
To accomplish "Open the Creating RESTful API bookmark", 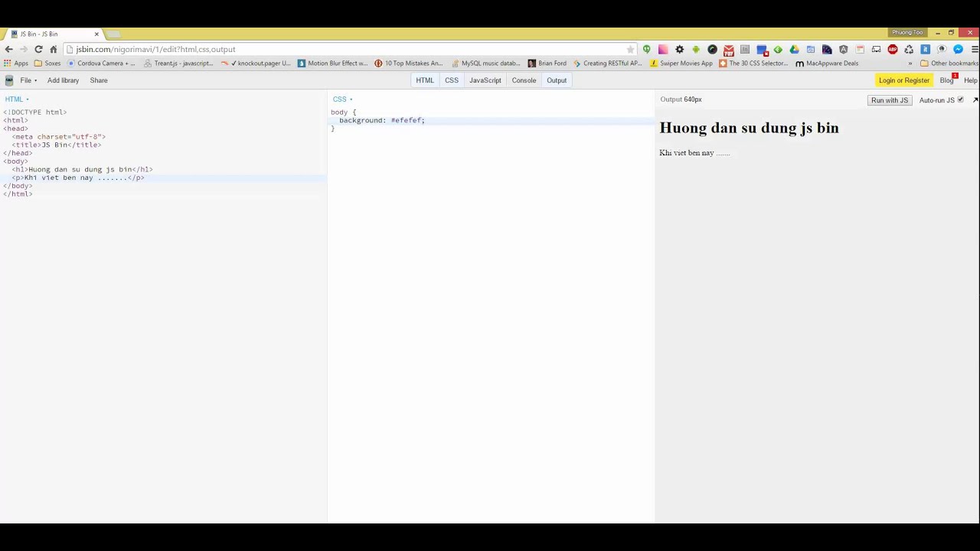I will click(607, 64).
